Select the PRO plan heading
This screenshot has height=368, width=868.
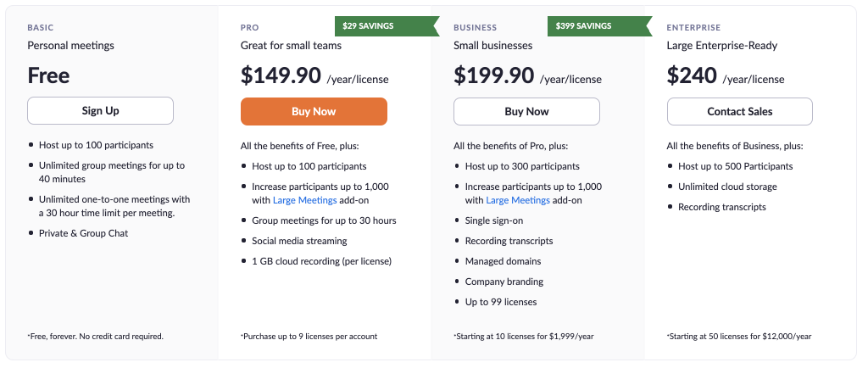coord(250,27)
